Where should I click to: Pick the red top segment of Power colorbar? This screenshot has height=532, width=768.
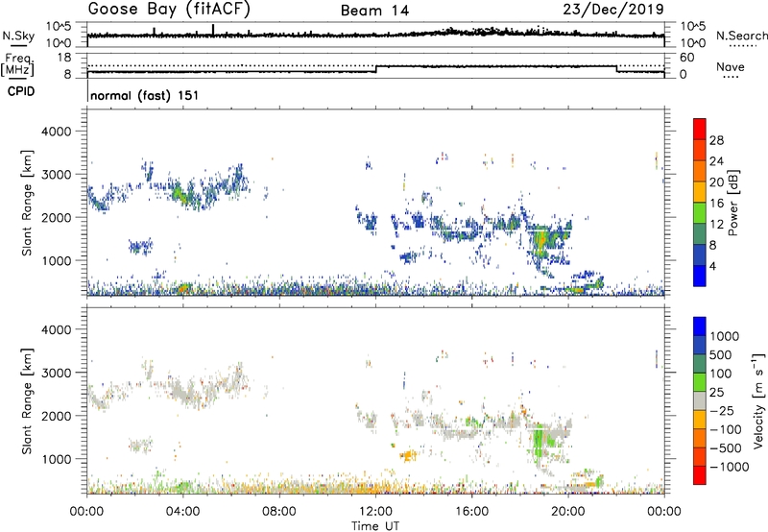click(x=700, y=129)
